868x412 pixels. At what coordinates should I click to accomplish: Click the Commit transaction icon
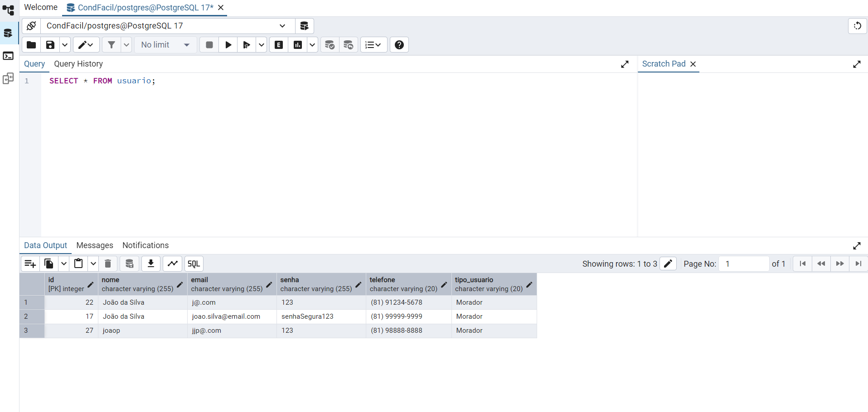click(x=330, y=45)
